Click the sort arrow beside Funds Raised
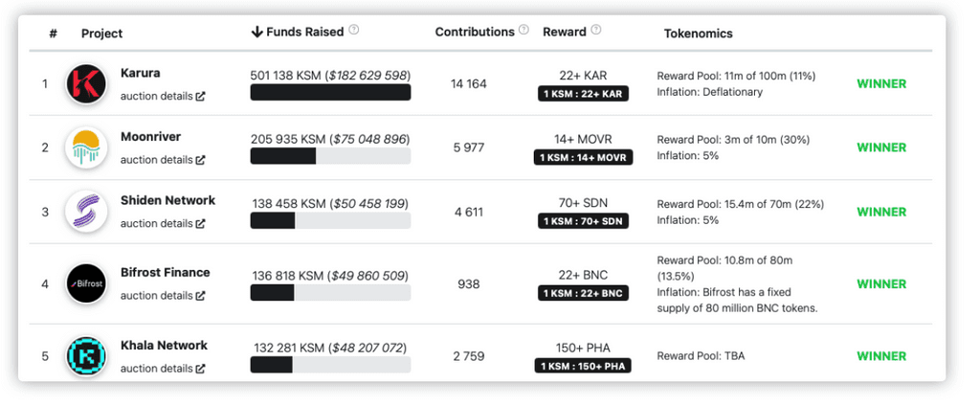The height and width of the screenshot is (406, 980). pyautogui.click(x=256, y=32)
